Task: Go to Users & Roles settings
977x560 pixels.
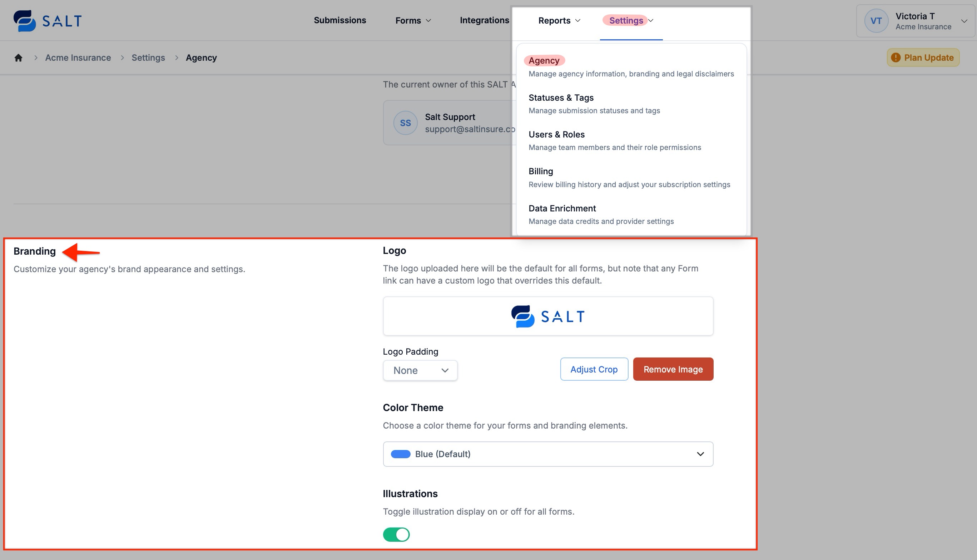Action: click(x=556, y=135)
